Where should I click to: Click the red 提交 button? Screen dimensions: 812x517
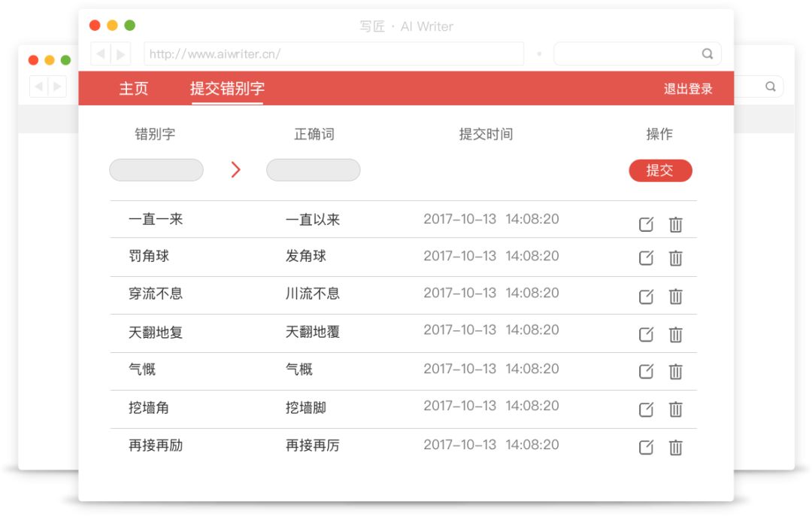tap(660, 171)
